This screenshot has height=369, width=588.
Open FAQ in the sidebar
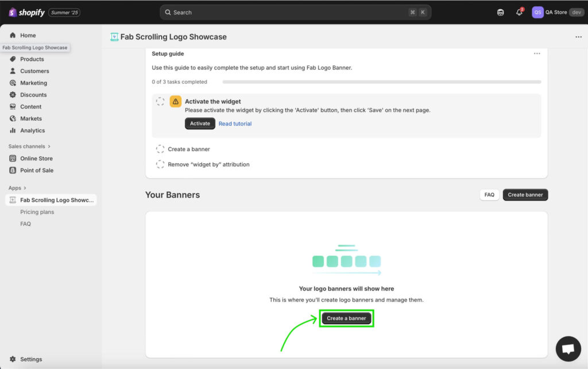(25, 224)
